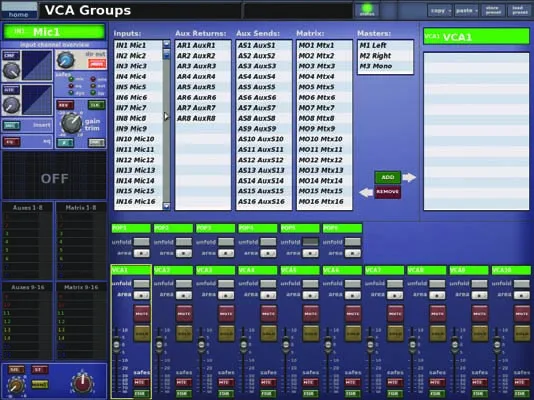Viewport: 534px width, 400px height.
Task: Select AR3 AuxR3 aux return
Action: 203,66
